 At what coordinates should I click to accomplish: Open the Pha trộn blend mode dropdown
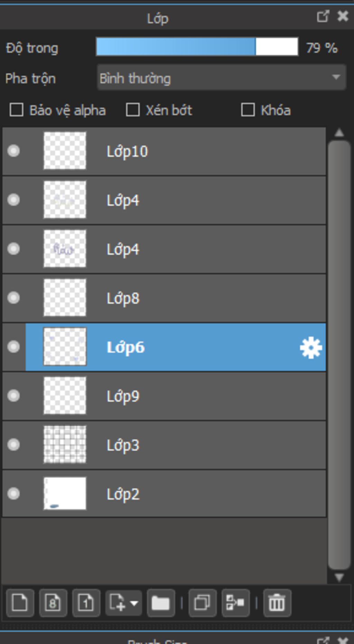(221, 77)
